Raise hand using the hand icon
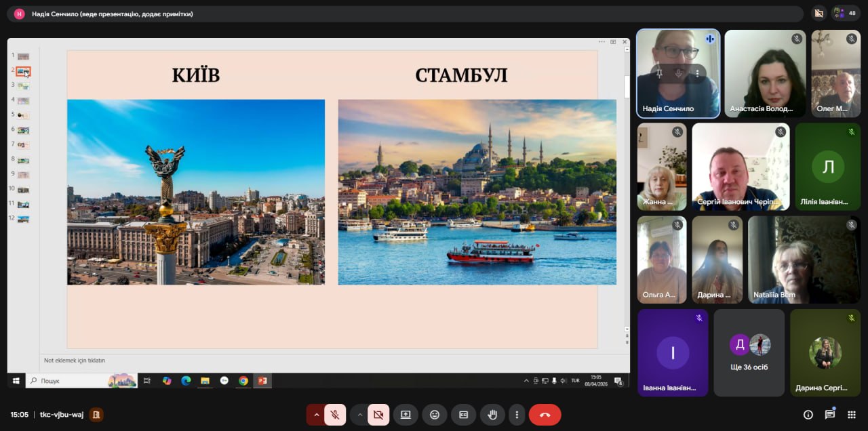868x431 pixels. tap(492, 415)
